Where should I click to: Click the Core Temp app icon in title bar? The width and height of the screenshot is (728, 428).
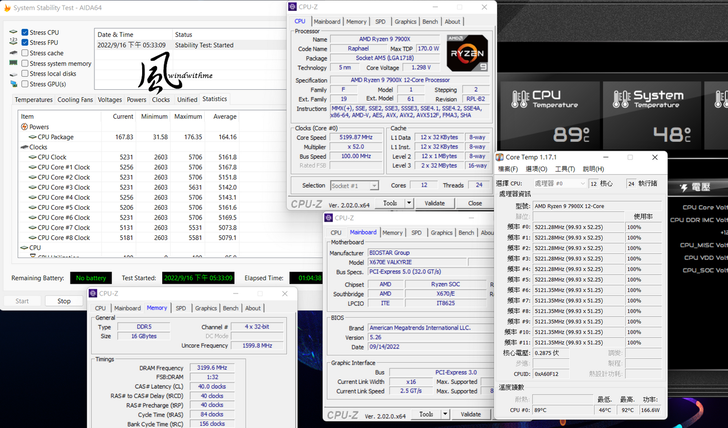[x=500, y=157]
